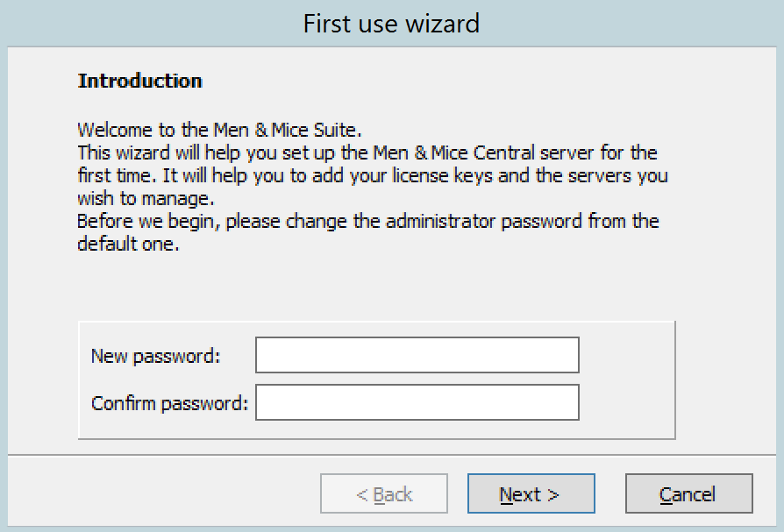Click the "wish to manage." text line
The image size is (784, 532).
click(x=145, y=198)
